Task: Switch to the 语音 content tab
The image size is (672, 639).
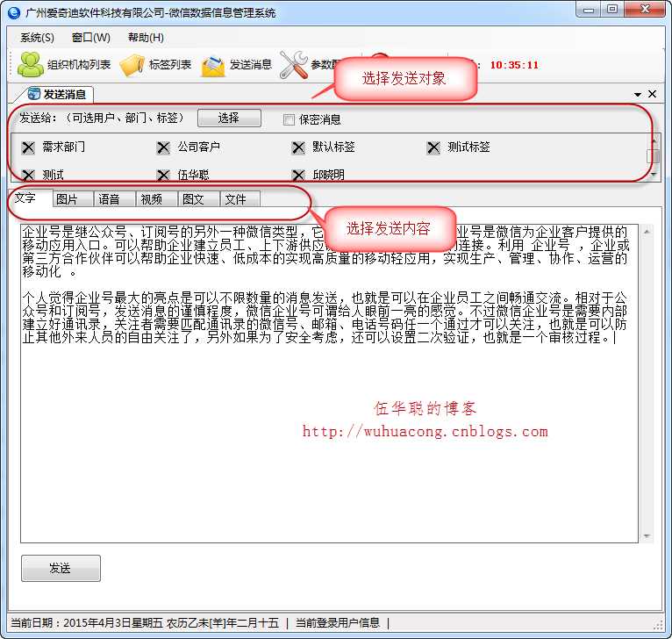Action: pyautogui.click(x=114, y=199)
